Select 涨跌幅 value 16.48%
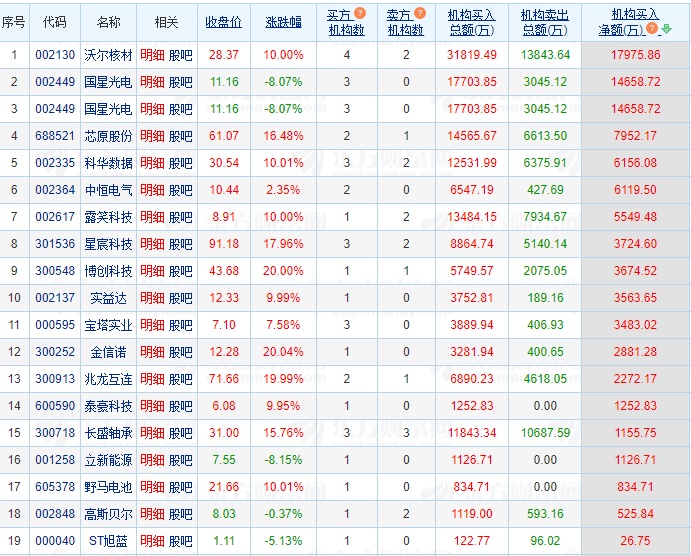 [283, 136]
